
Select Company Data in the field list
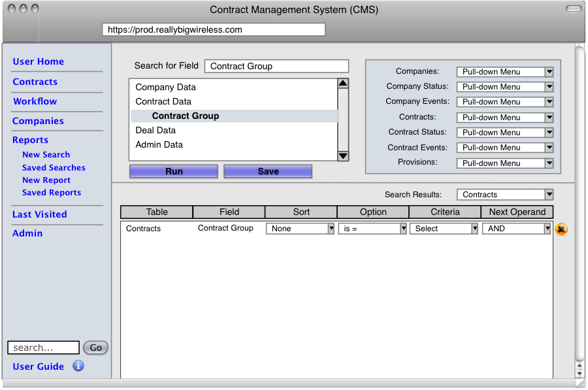click(x=166, y=87)
